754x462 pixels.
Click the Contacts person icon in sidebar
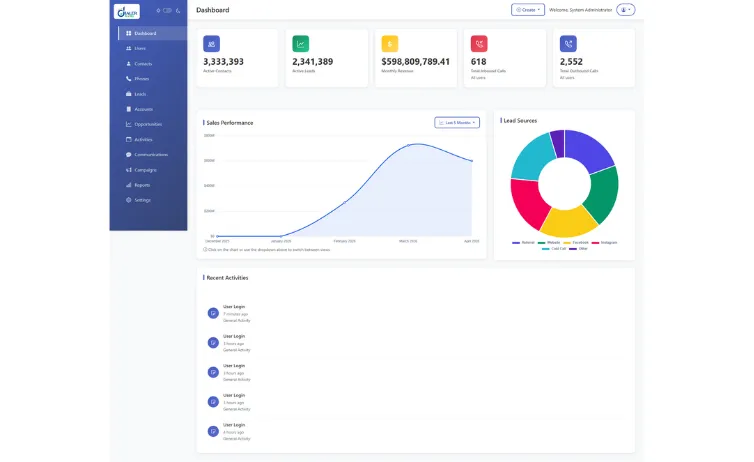click(128, 63)
